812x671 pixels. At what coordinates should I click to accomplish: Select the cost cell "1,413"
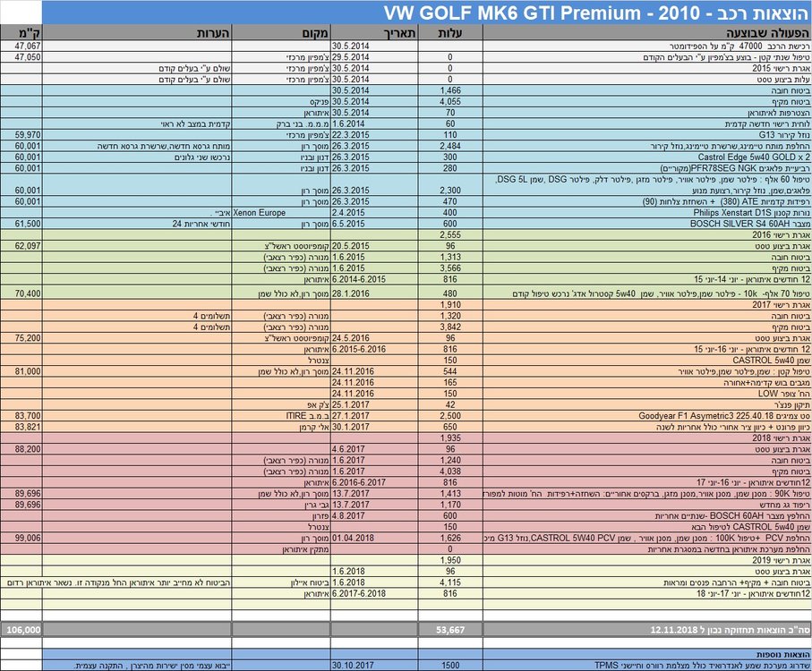coord(450,494)
